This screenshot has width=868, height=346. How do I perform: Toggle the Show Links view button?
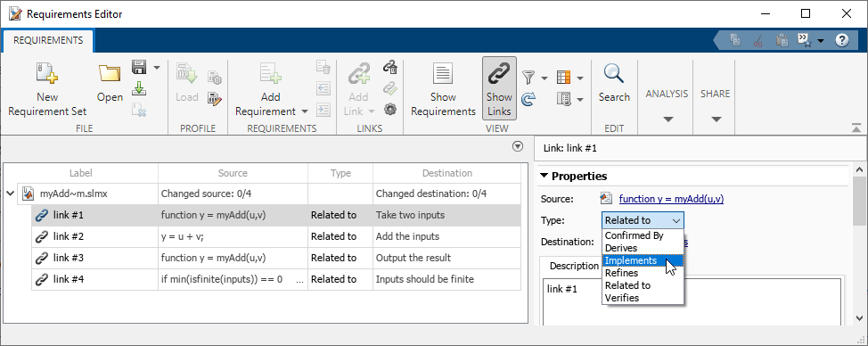(499, 88)
